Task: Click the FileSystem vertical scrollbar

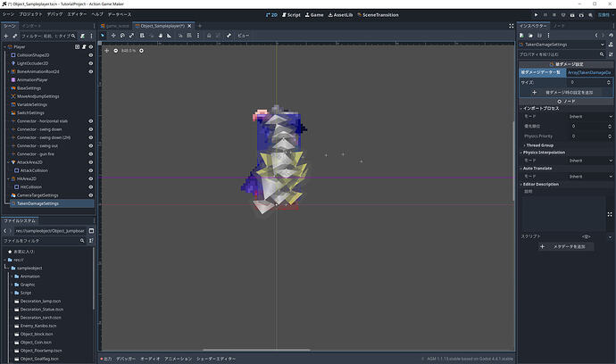Action: [94, 278]
